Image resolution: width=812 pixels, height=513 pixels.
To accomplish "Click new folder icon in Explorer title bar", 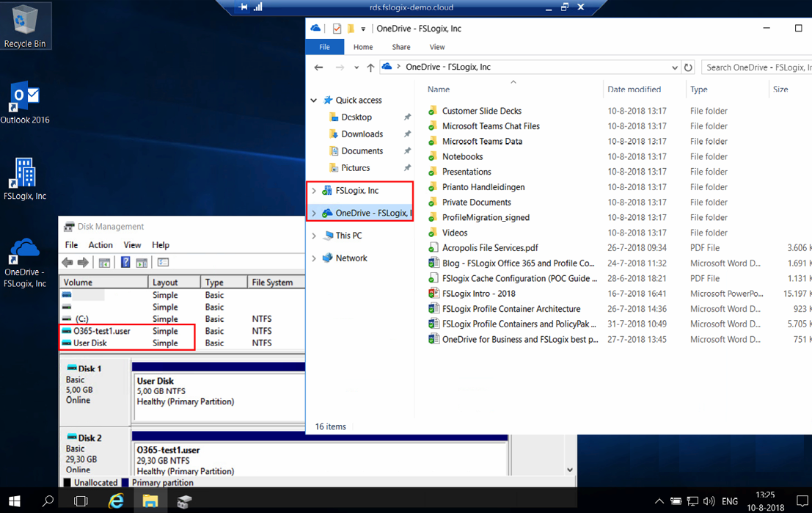I will (351, 29).
